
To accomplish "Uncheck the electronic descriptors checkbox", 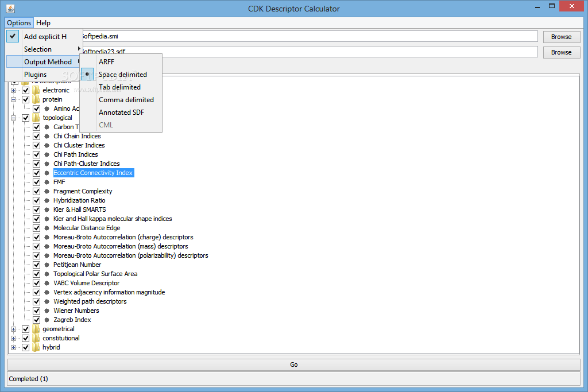I will 25,90.
